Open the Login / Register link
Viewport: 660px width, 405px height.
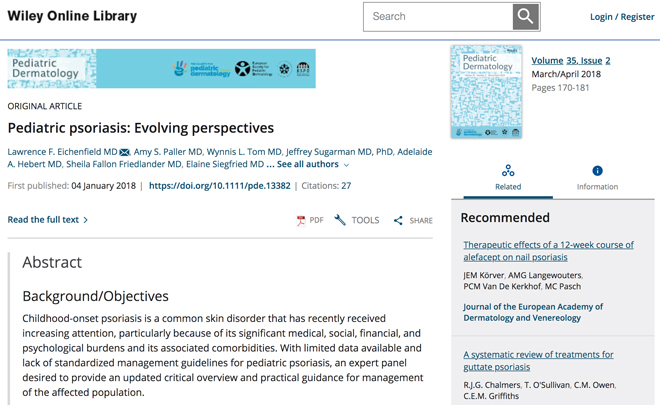coord(622,17)
